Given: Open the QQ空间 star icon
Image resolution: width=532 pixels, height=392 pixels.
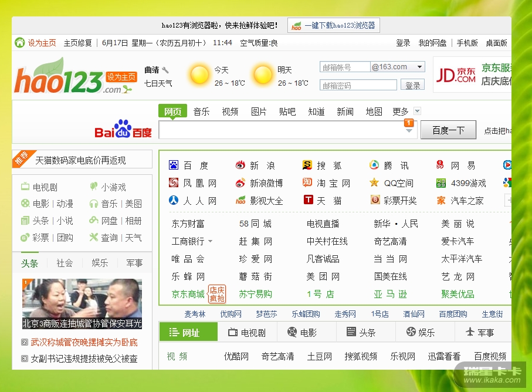Looking at the screenshot, I should click(374, 183).
